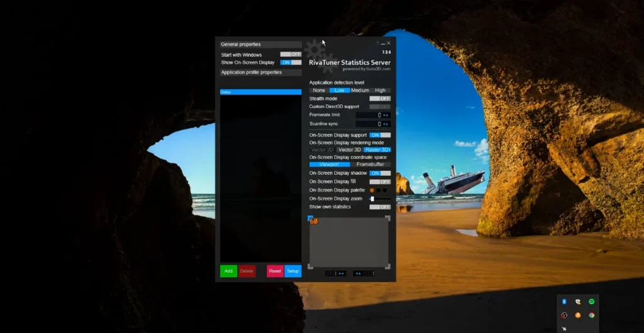Set application detection level to Medium
Screen dimensions: 644x333
tap(360, 90)
